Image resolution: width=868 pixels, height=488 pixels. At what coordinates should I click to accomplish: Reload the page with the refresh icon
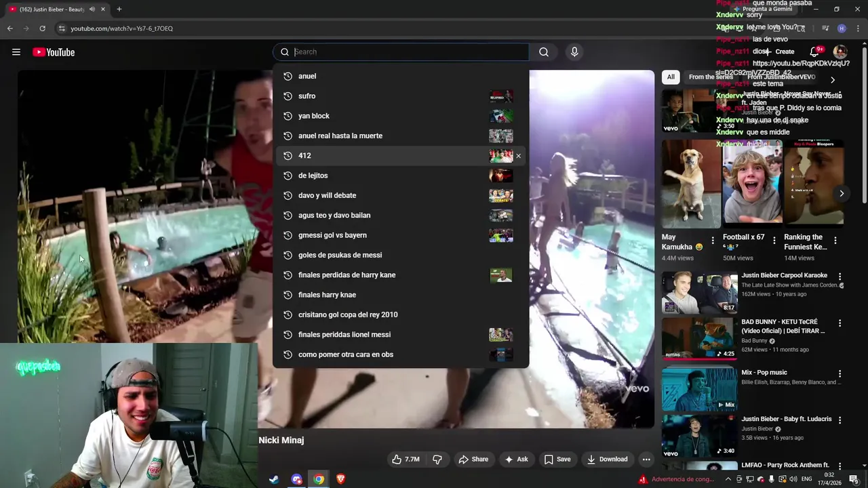pos(42,28)
